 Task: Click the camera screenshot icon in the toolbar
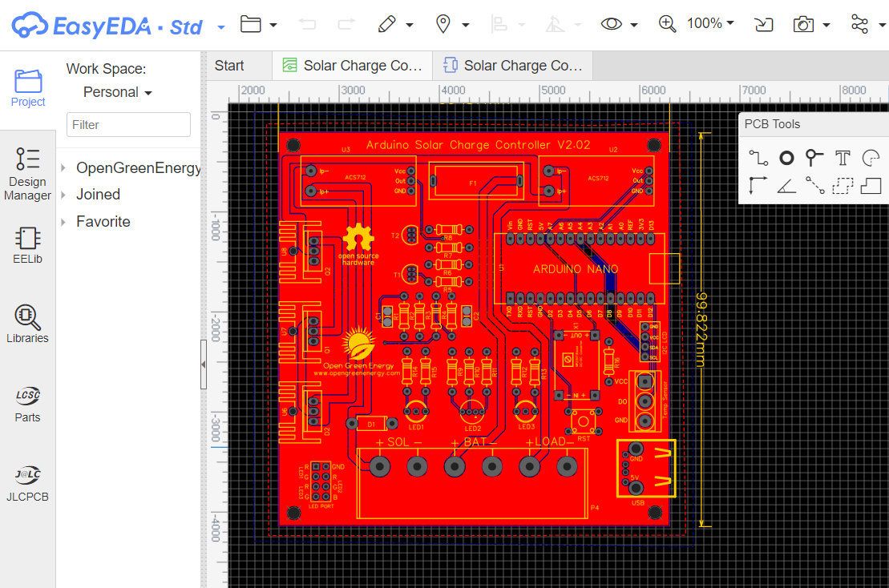(805, 24)
